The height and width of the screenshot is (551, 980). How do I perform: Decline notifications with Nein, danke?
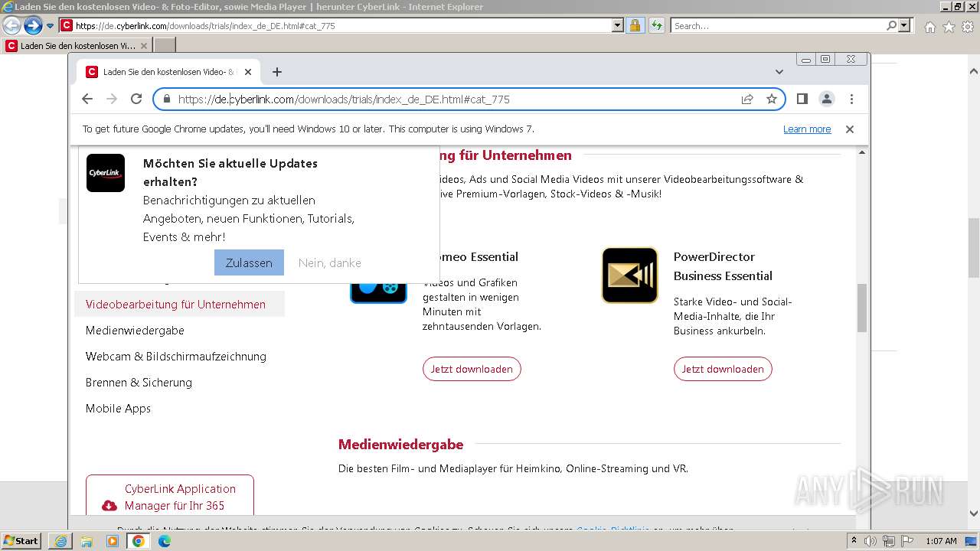tap(330, 262)
